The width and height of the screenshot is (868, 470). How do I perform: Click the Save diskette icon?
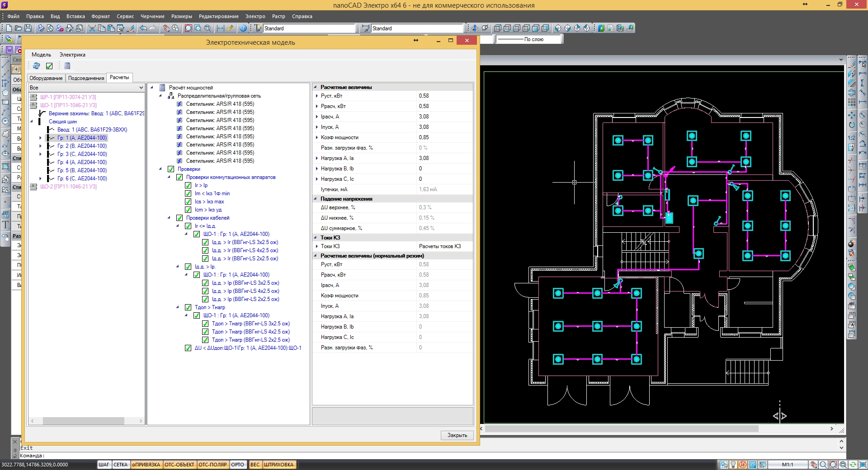28,28
